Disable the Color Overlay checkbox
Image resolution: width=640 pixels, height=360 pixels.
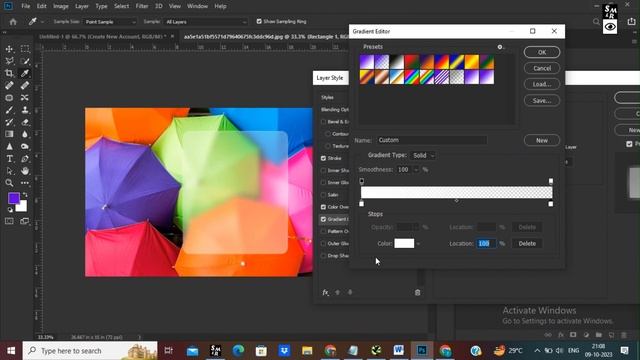coord(323,207)
